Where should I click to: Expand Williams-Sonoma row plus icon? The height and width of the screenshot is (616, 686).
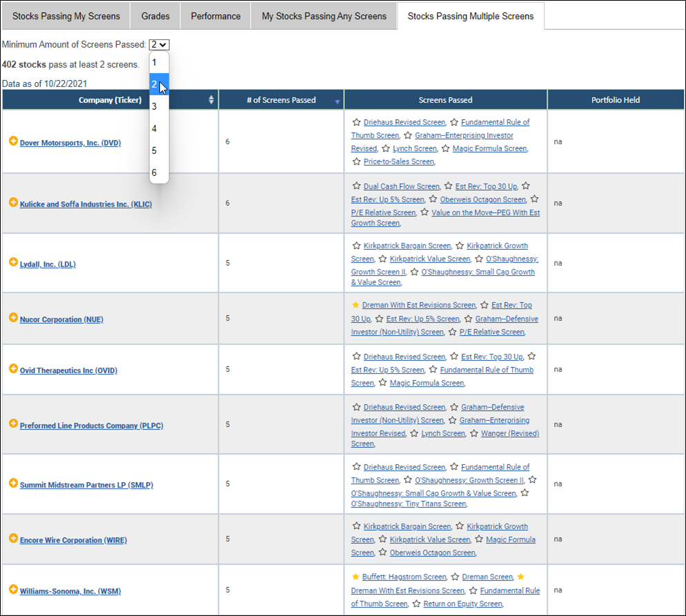tap(14, 589)
